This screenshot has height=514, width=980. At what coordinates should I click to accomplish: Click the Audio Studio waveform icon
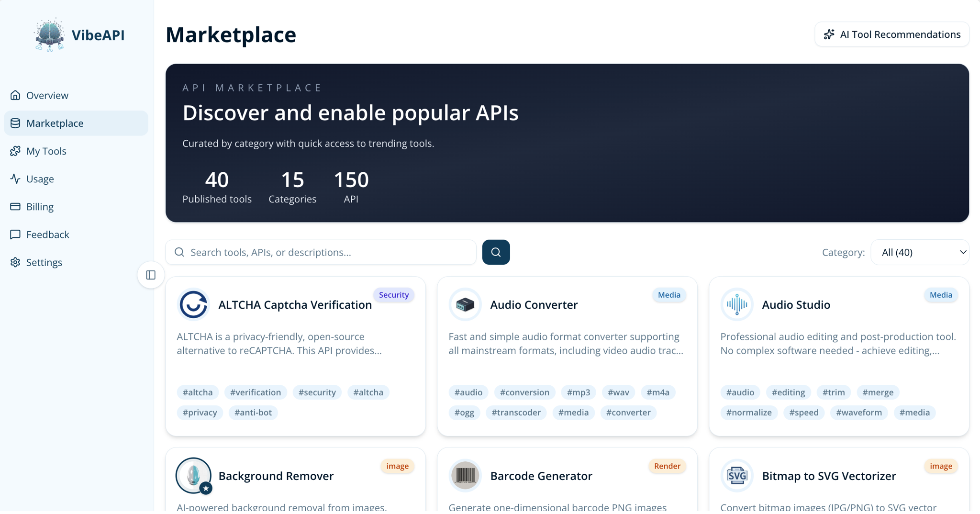(736, 304)
